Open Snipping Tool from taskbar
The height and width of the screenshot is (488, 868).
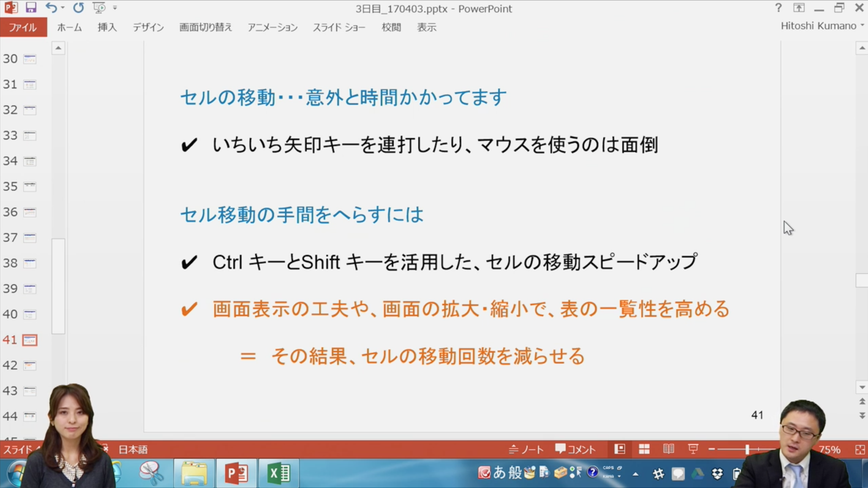[x=151, y=473]
